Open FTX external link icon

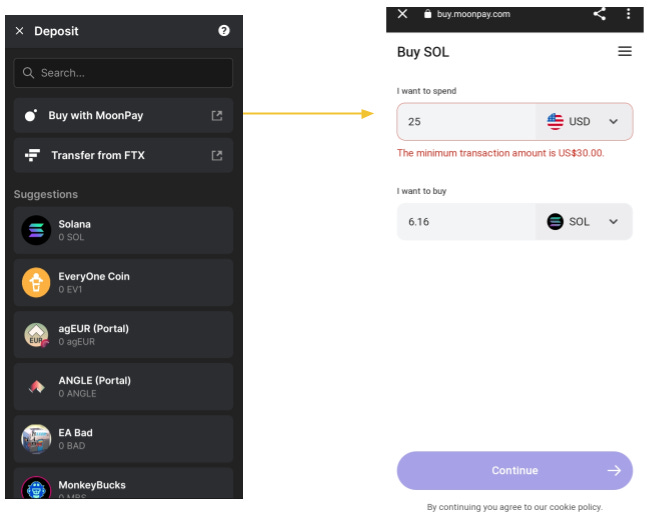tap(217, 155)
